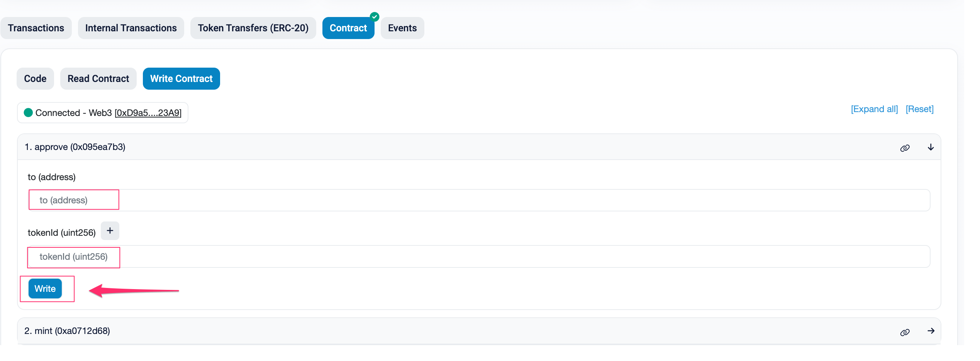The image size is (980, 361).
Task: Copy permalink icon for approve function
Action: 905,148
